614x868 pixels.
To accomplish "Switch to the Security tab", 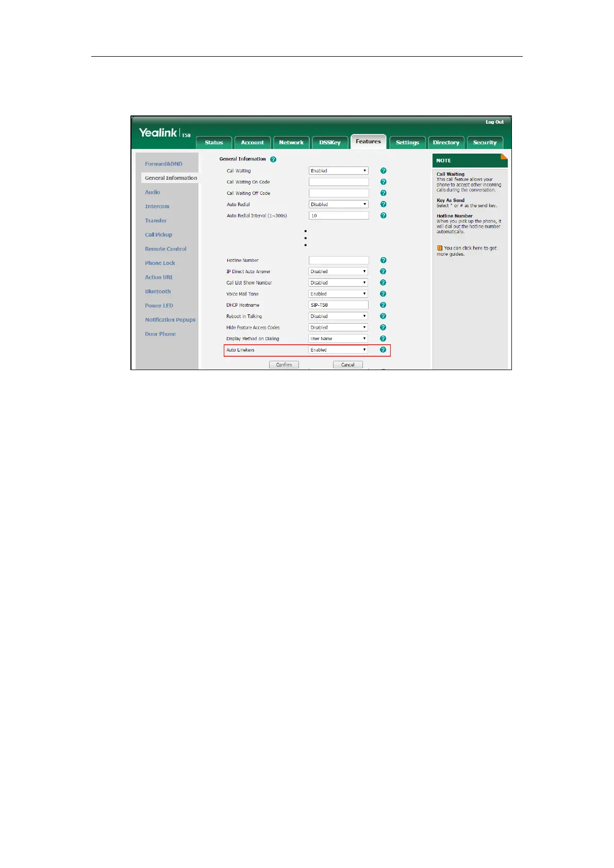I will click(485, 143).
